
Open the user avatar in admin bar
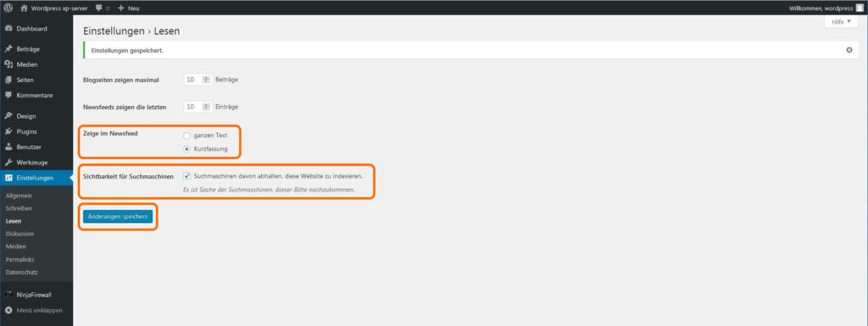pyautogui.click(x=860, y=8)
